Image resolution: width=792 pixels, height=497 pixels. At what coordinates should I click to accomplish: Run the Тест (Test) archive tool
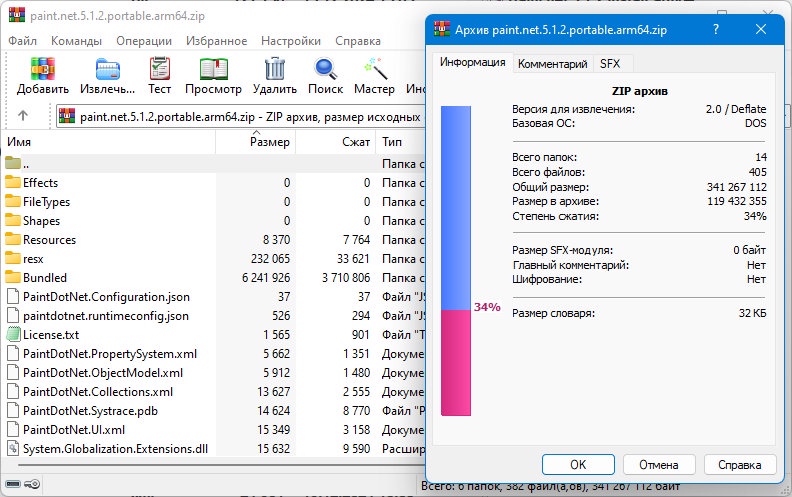(160, 69)
